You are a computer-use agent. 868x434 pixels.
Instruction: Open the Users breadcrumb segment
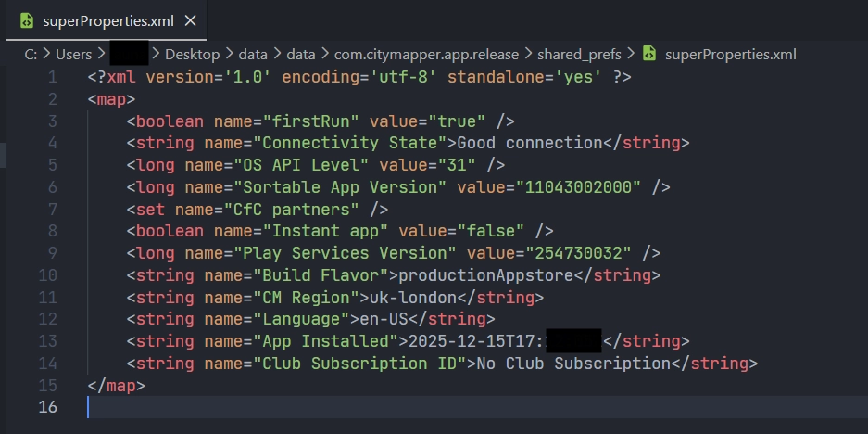(x=73, y=55)
